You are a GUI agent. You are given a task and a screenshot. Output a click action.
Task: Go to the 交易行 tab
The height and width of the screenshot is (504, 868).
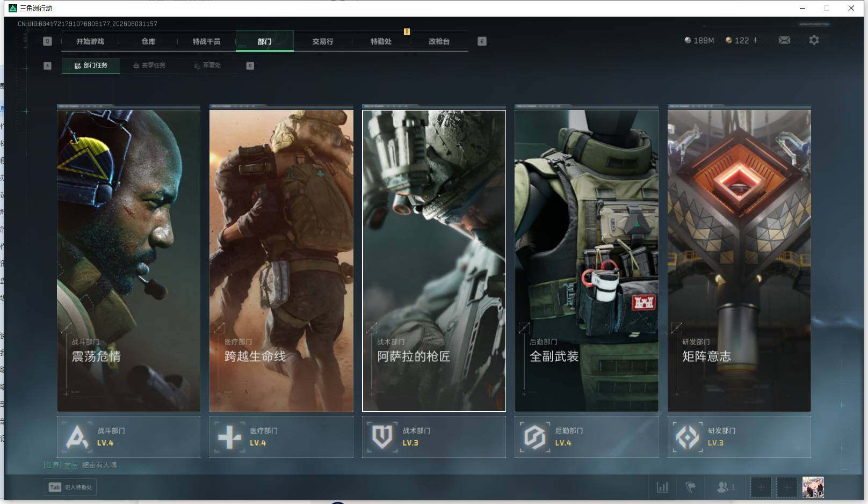[x=322, y=41]
